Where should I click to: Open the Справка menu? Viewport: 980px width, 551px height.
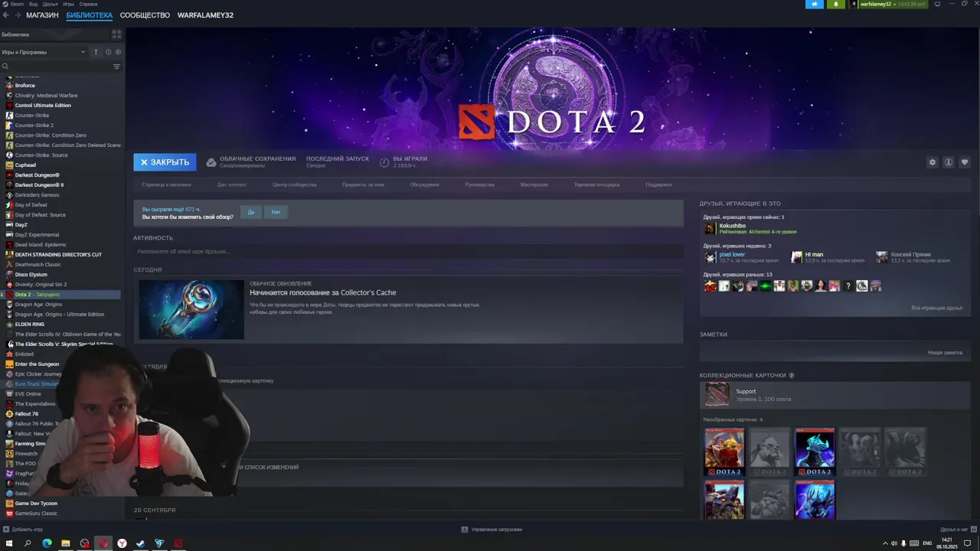pyautogui.click(x=88, y=4)
